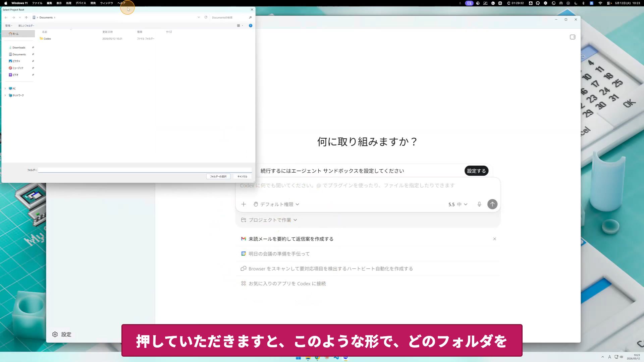This screenshot has height=362, width=644.
Task: Open the ファイル menu in menu bar
Action: pyautogui.click(x=37, y=3)
